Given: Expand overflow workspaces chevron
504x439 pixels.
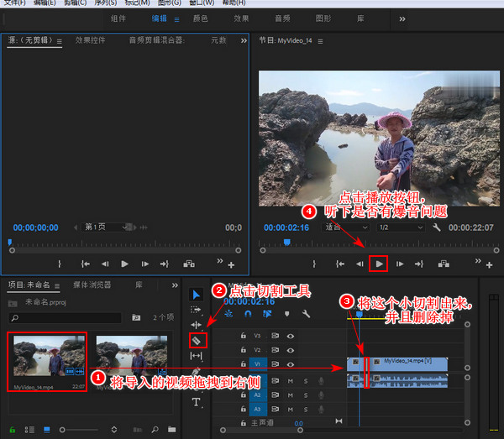Looking at the screenshot, I should pyautogui.click(x=402, y=19).
